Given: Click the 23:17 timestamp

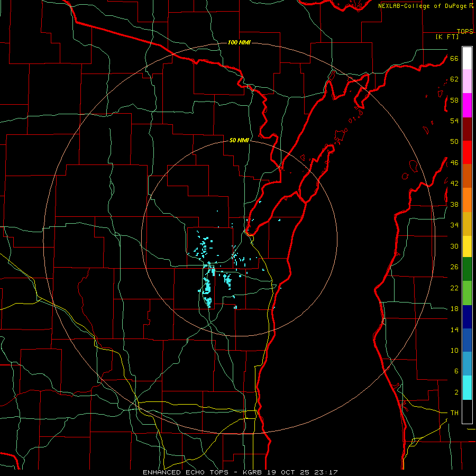Looking at the screenshot, I should [326, 472].
